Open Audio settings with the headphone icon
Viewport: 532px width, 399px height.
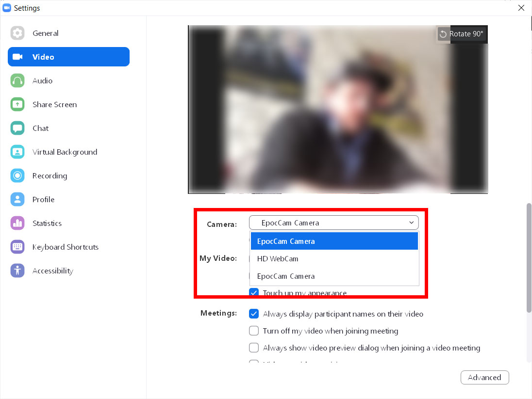[68, 80]
